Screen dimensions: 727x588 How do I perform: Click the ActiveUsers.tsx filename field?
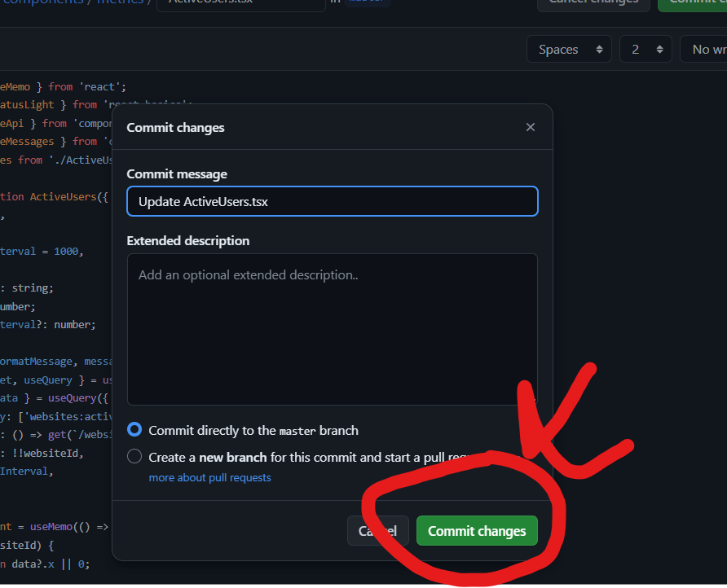pos(241,4)
